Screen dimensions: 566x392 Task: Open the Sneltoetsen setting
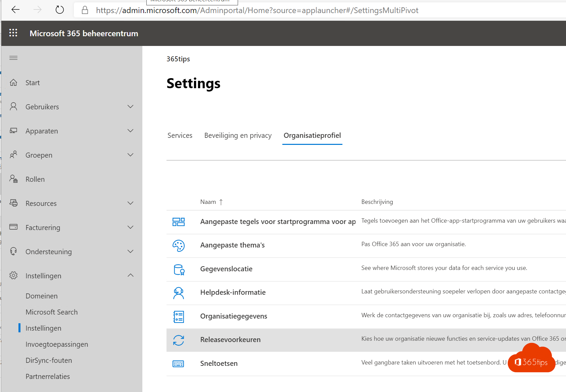coord(219,363)
